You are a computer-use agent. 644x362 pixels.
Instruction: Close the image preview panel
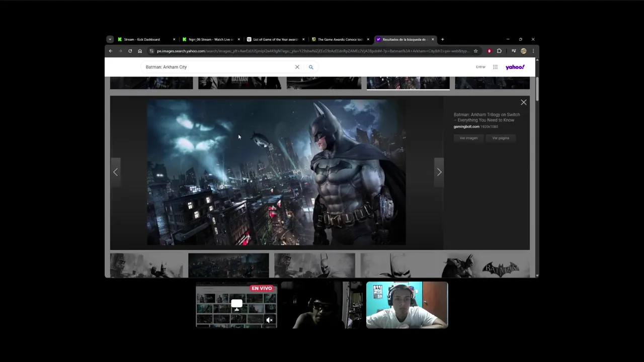pos(523,102)
